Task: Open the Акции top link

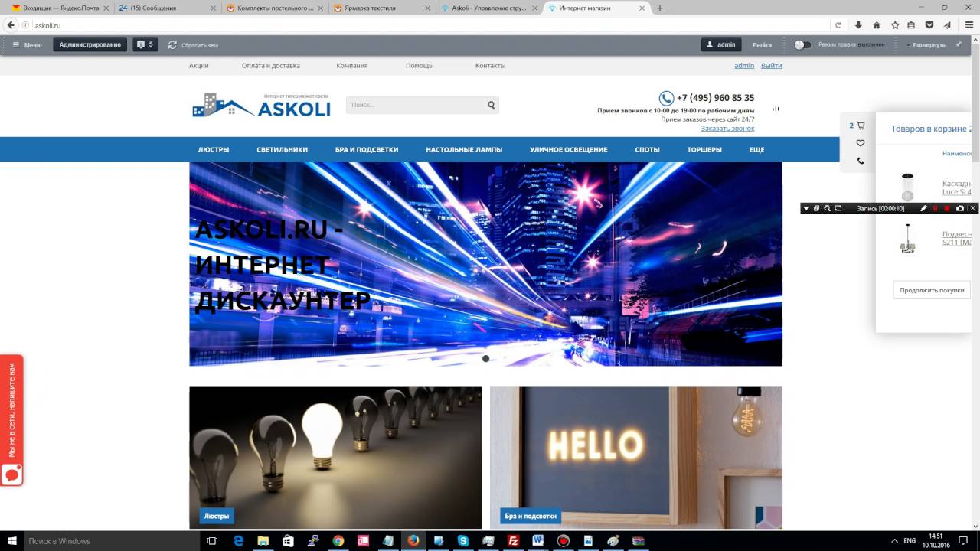Action: coord(199,66)
